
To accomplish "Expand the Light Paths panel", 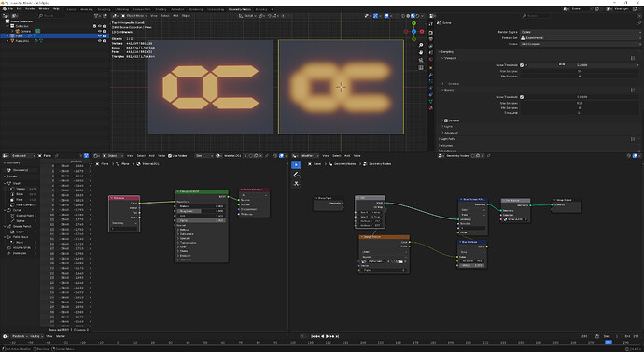I will 448,139.
